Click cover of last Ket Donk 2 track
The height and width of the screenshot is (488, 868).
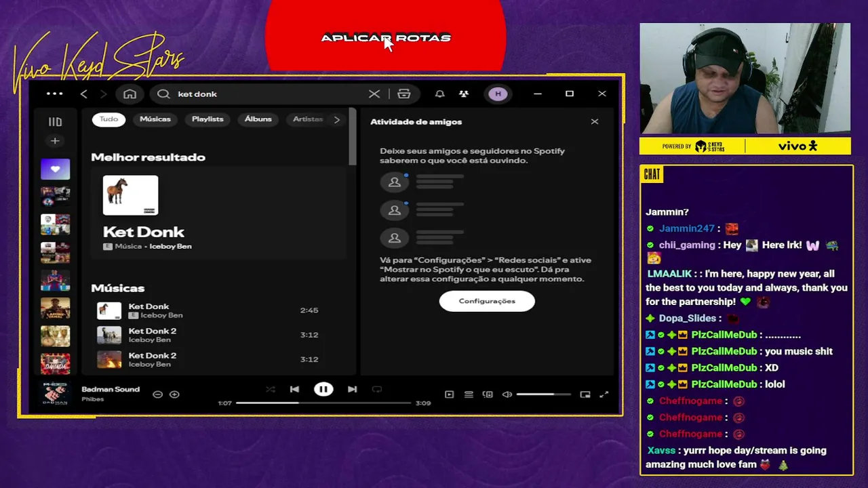[108, 359]
